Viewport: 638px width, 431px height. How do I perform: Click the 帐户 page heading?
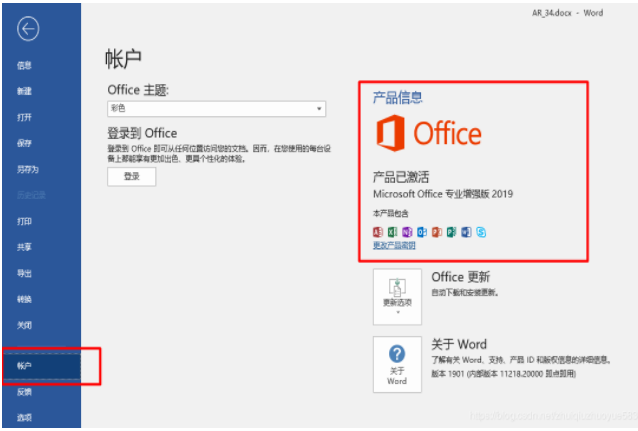click(x=123, y=59)
